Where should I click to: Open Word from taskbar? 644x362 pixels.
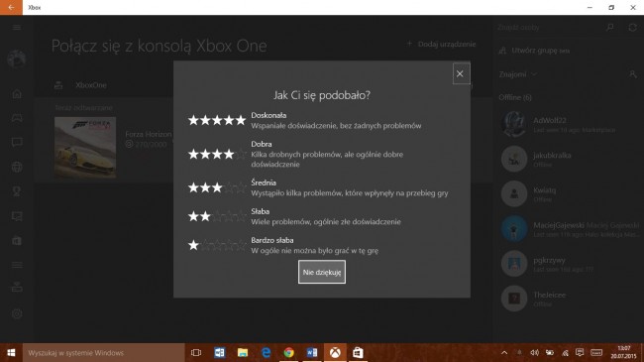pyautogui.click(x=312, y=353)
